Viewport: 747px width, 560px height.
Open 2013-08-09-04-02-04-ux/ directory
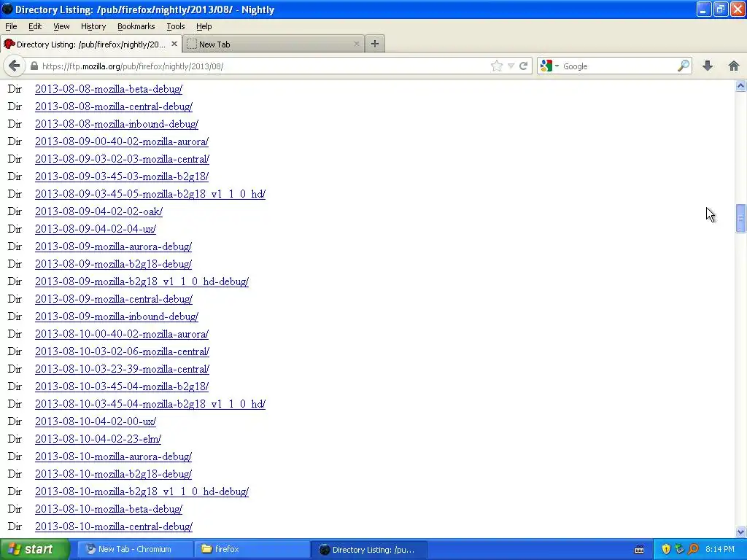96,229
